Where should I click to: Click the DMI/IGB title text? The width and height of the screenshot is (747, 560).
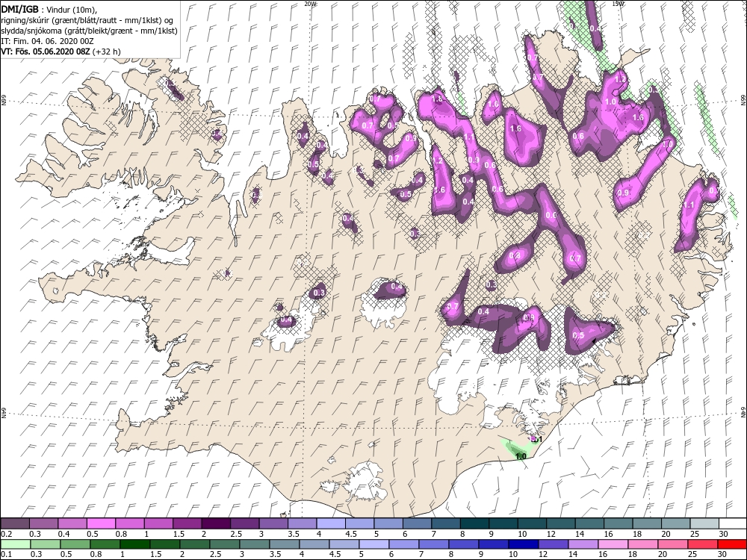(20, 8)
